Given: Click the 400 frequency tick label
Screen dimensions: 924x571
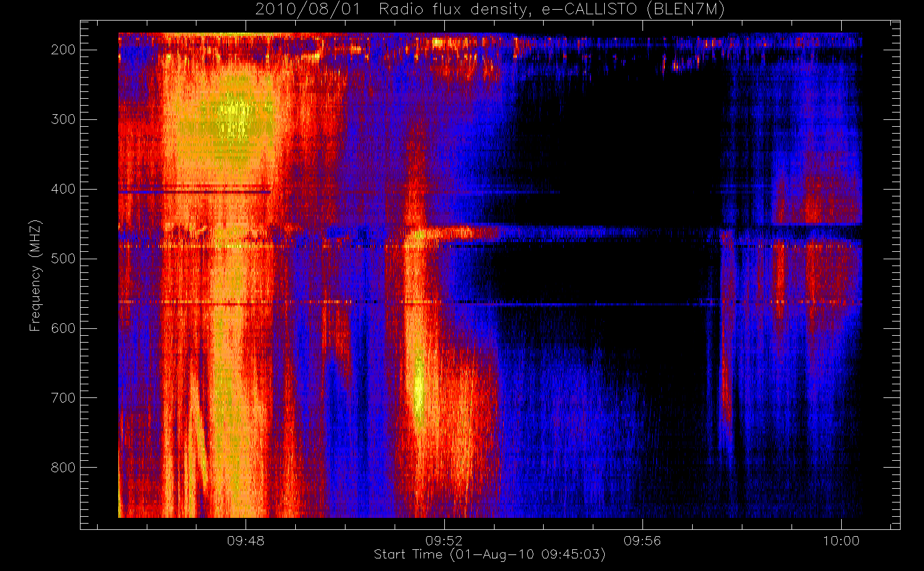Looking at the screenshot, I should [63, 189].
